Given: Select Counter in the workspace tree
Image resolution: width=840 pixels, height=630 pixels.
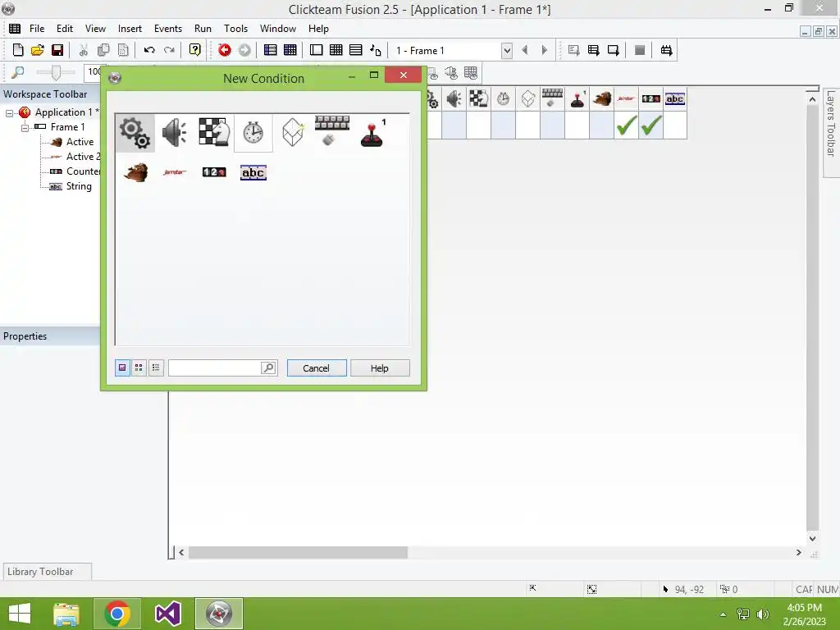Looking at the screenshot, I should 83,171.
